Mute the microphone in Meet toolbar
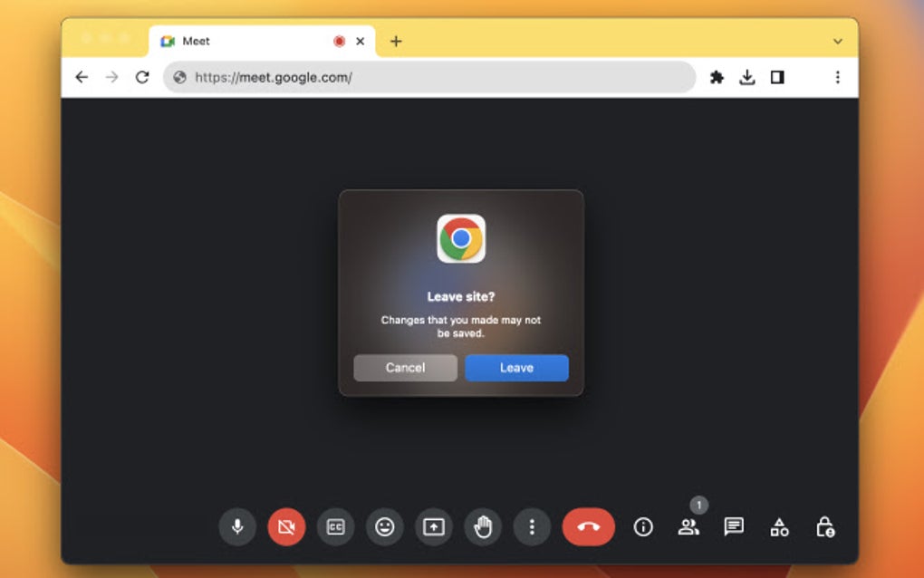The height and width of the screenshot is (578, 924). click(237, 526)
